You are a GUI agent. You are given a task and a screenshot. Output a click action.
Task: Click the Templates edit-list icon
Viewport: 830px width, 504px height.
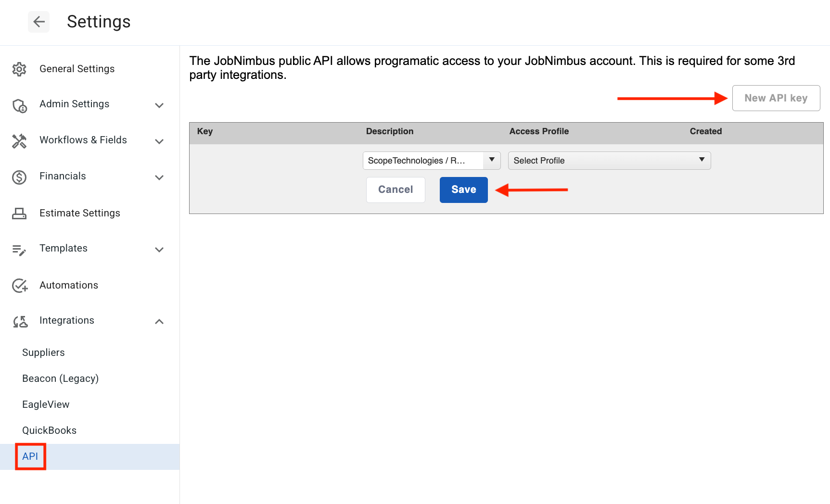point(19,250)
